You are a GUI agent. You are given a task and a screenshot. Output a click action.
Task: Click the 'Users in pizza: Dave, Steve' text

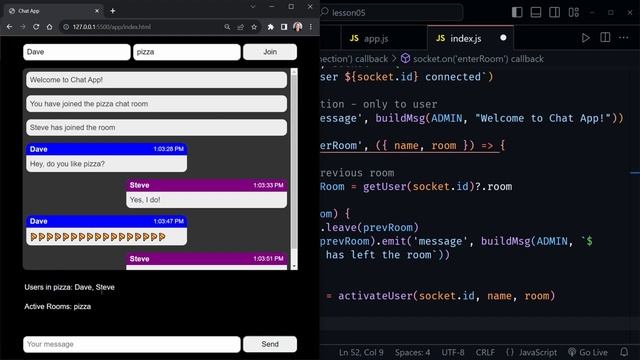coord(69,287)
